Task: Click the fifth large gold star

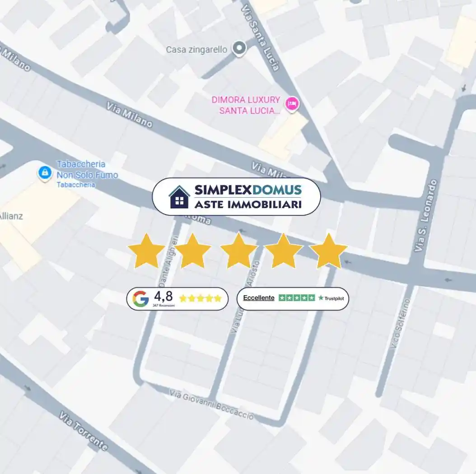Action: [x=329, y=251]
